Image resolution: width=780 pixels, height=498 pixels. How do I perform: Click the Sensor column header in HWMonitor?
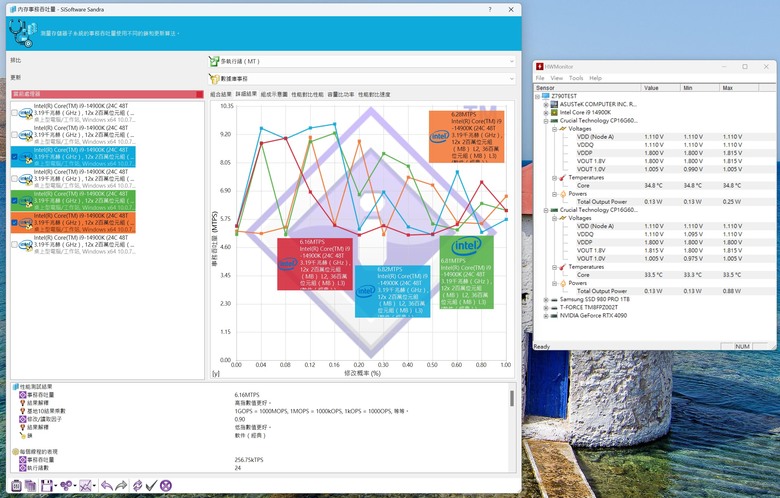587,88
